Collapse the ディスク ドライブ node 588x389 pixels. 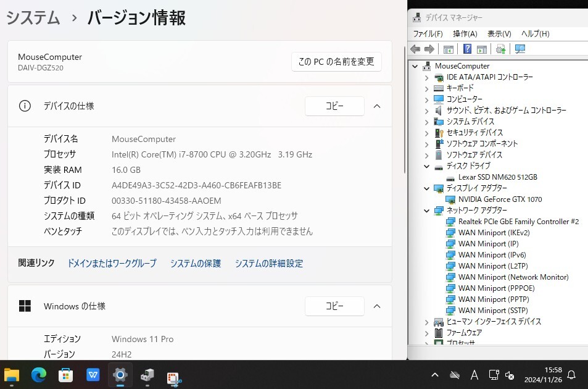[426, 166]
